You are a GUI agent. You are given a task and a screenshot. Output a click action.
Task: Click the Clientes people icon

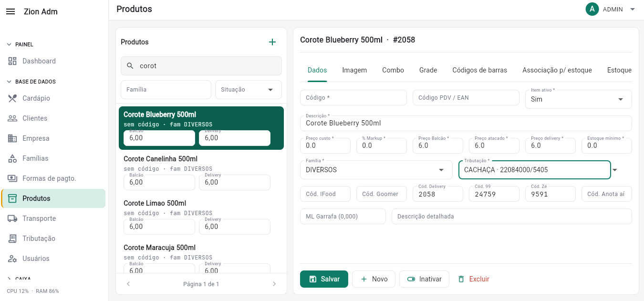12,118
